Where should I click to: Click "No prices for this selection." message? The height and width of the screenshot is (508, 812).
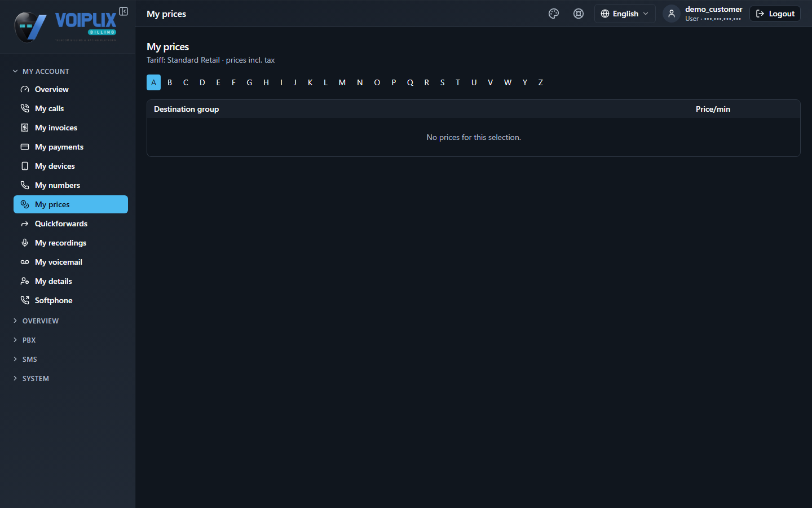474,137
